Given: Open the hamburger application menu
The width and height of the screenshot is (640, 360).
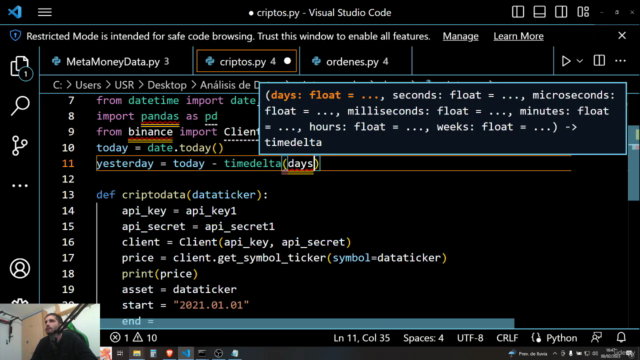Looking at the screenshot, I should click(45, 12).
